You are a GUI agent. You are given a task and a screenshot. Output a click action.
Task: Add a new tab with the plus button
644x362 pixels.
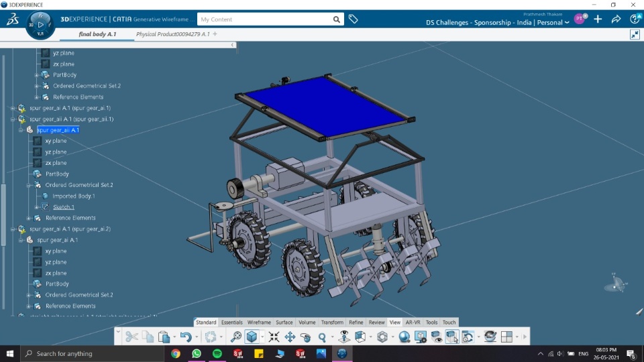click(215, 34)
